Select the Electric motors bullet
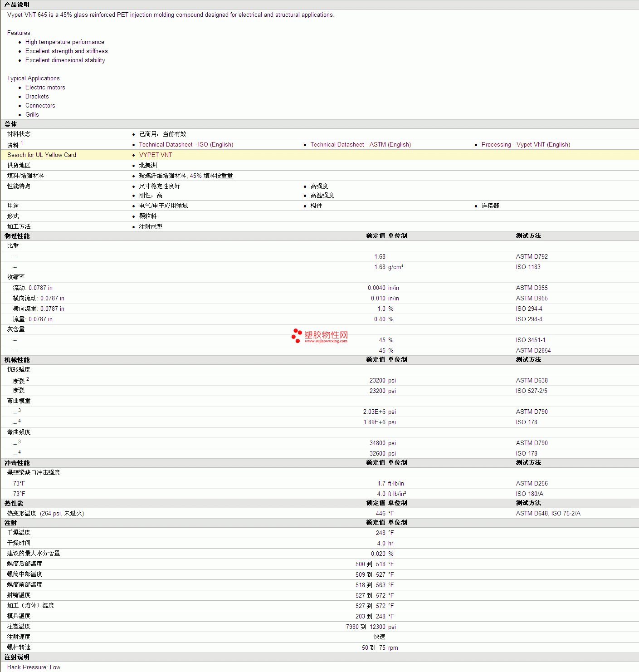The height and width of the screenshot is (672, 639). point(45,88)
